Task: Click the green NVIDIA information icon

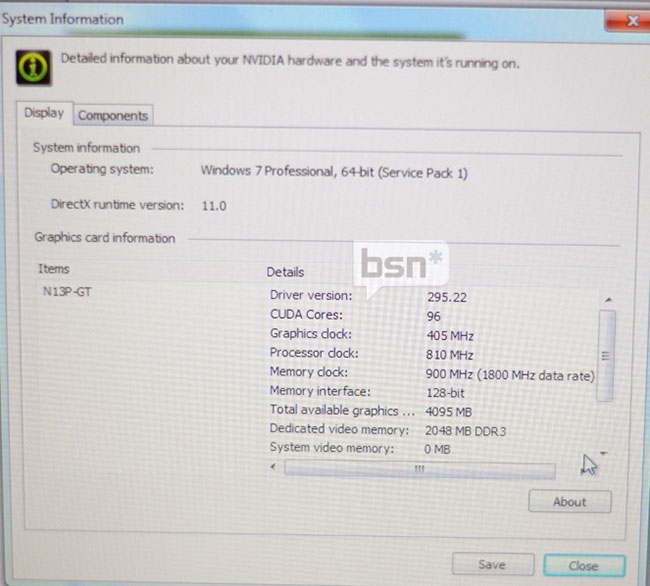Action: click(x=34, y=68)
